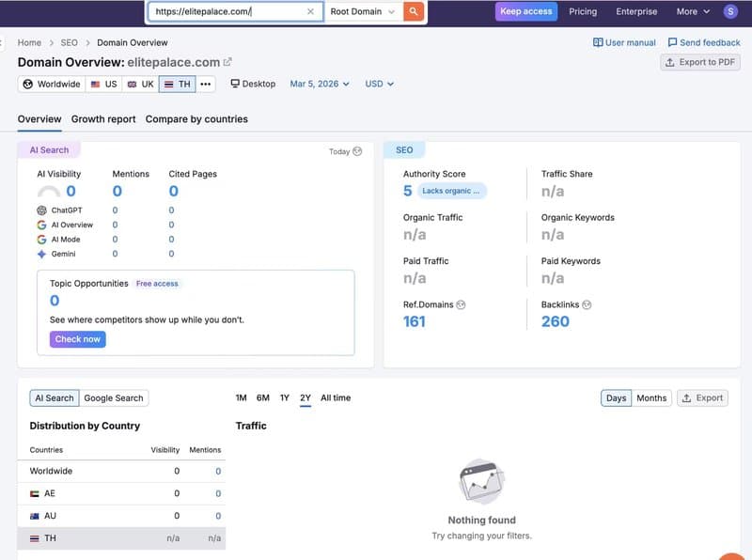752x560 pixels.
Task: Click the orange search magnifier button
Action: [414, 11]
